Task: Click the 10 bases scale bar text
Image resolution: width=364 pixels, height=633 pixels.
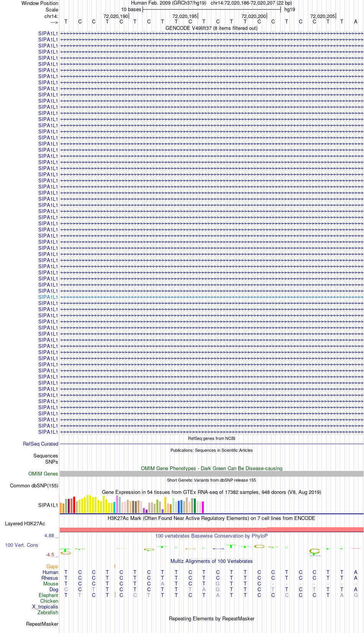Action: click(x=131, y=10)
